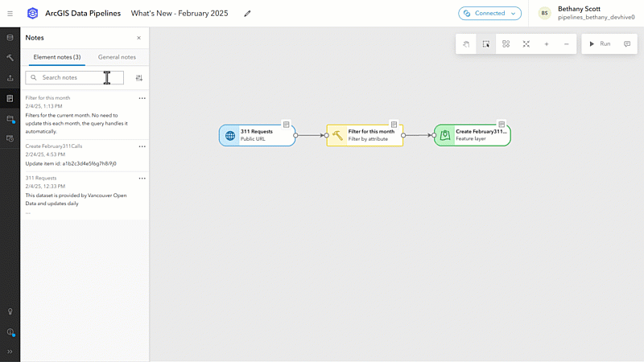Click output port of Filter for this month node
The image size is (644, 362).
pos(403,135)
